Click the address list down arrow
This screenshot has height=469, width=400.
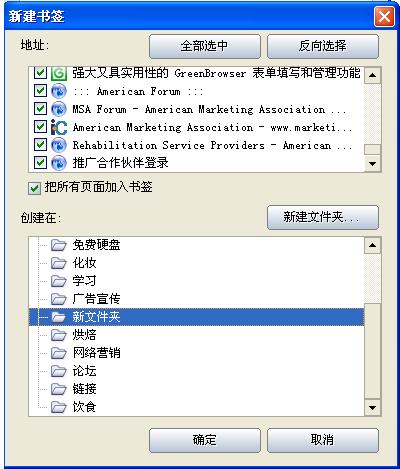[372, 164]
